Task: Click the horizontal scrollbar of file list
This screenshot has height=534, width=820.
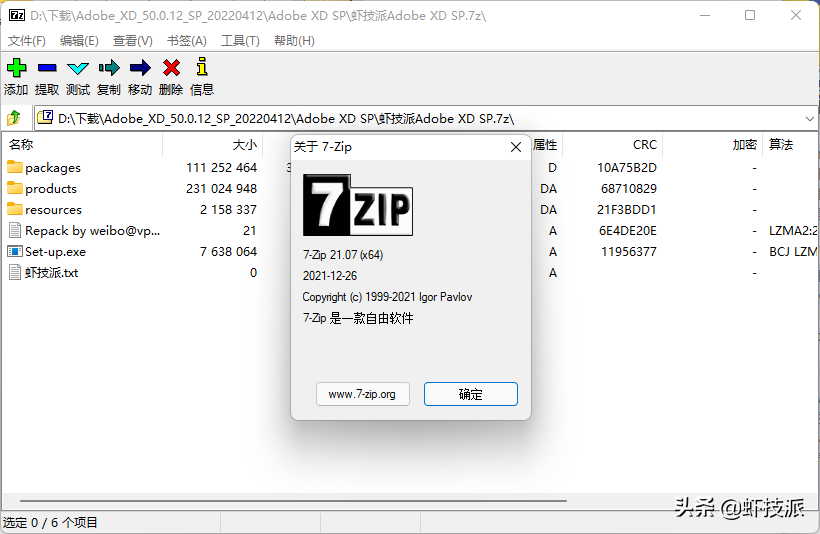Action: click(x=293, y=501)
